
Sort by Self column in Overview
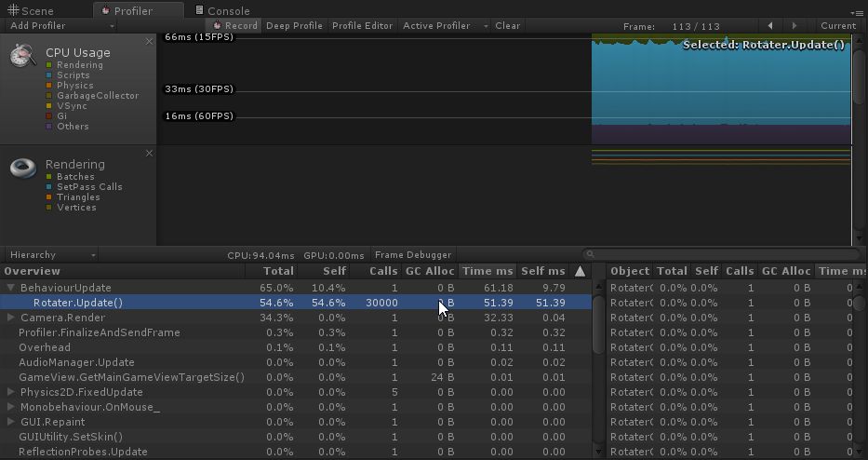[x=323, y=271]
